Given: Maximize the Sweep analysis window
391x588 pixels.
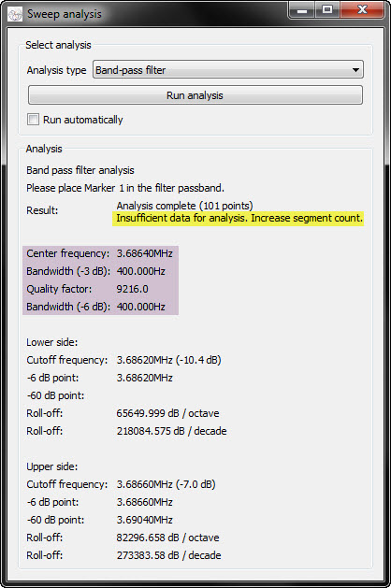Looking at the screenshot, I should (327, 10).
